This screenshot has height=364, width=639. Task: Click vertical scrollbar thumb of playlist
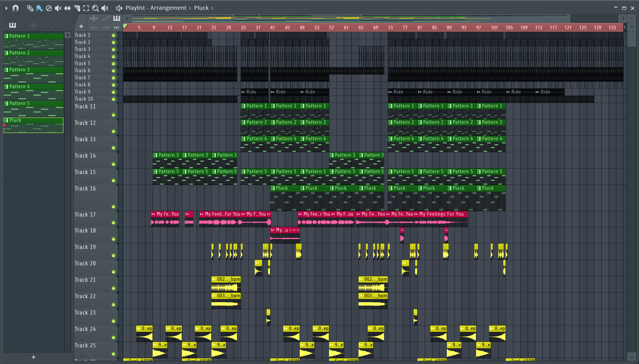coord(632,39)
